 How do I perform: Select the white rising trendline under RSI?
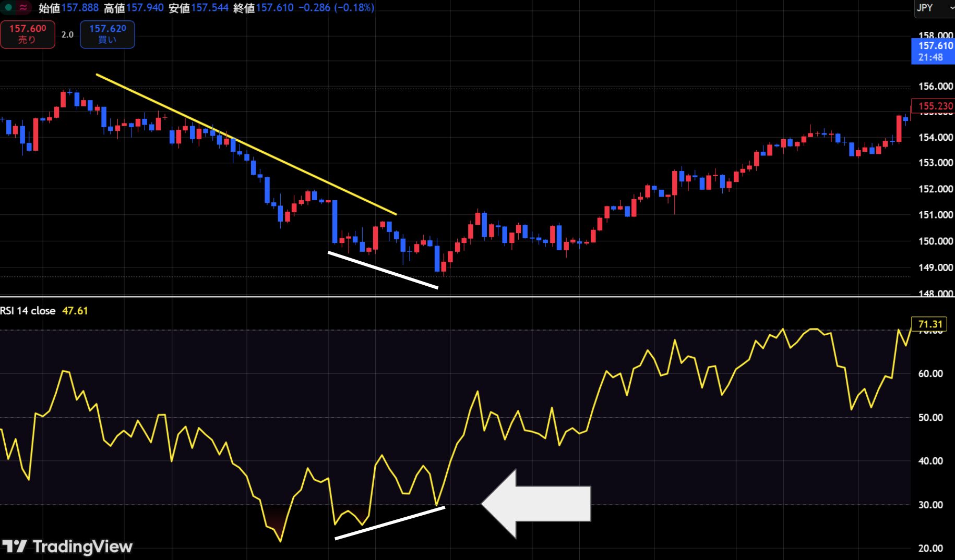click(x=390, y=522)
